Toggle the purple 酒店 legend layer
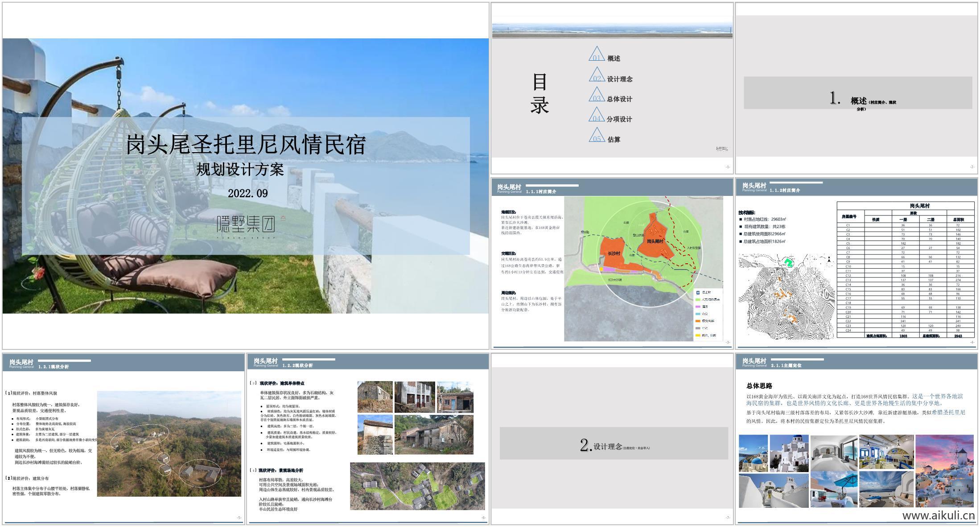The width and height of the screenshot is (980, 527). (698, 307)
